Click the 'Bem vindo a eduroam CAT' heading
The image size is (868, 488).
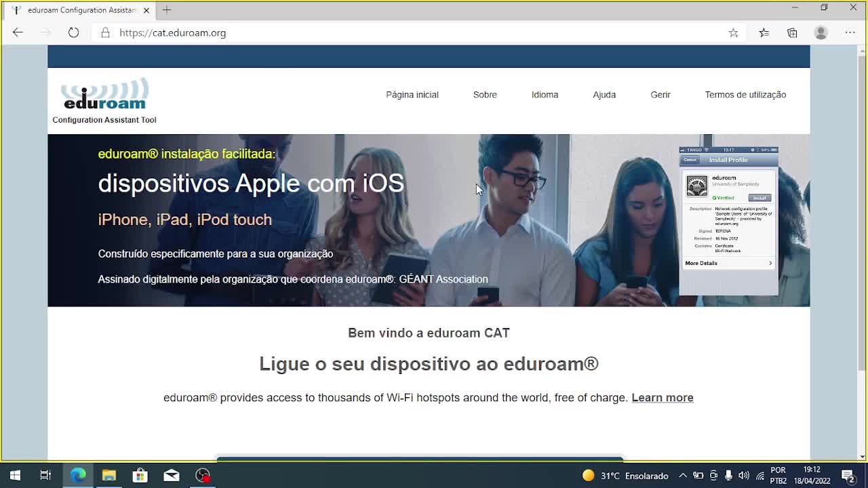(x=429, y=333)
